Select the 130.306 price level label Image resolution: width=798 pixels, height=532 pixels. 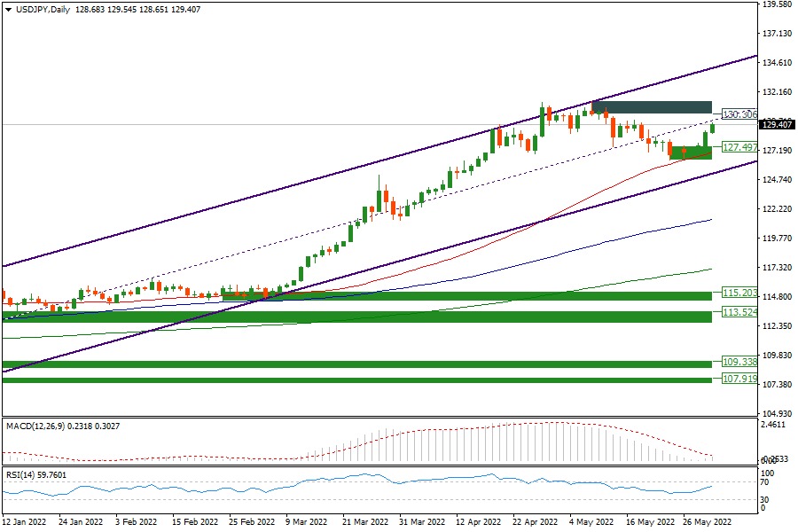point(739,114)
